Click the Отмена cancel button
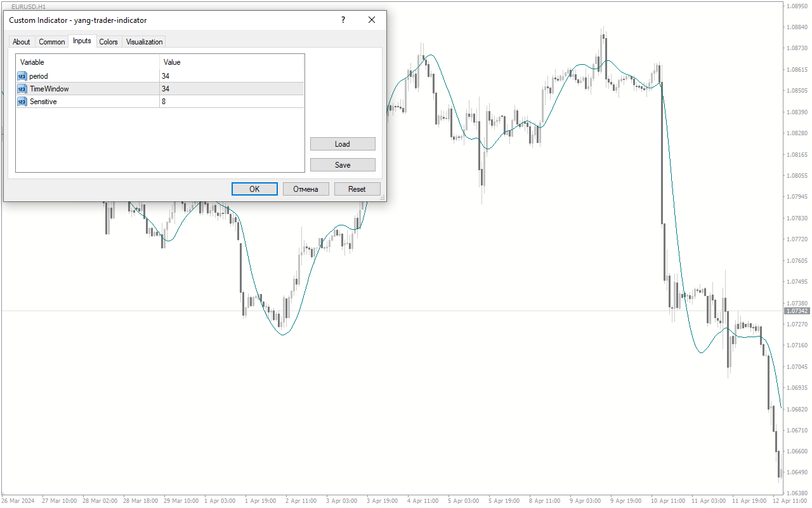 [x=306, y=189]
